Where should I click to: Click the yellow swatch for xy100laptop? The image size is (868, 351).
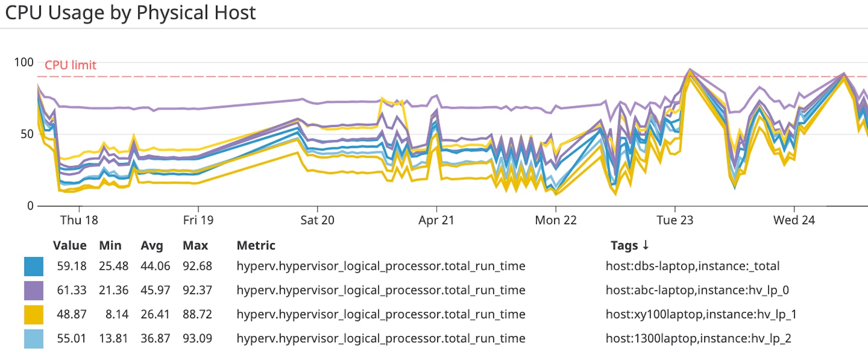click(34, 314)
